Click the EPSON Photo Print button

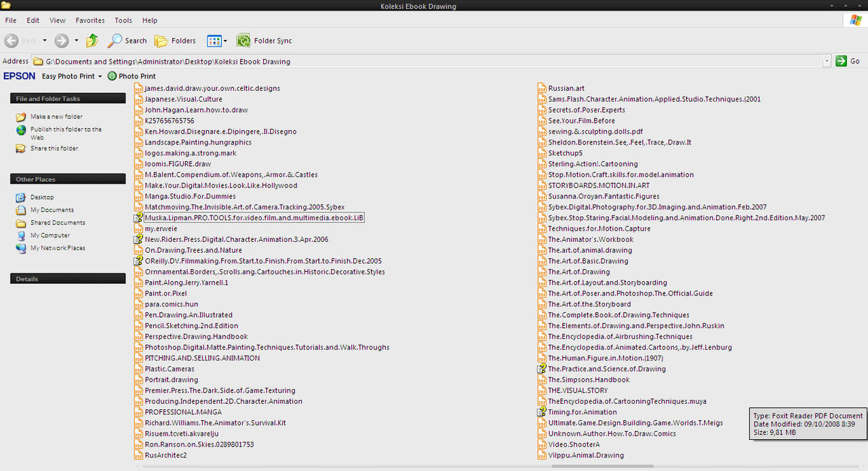[132, 77]
